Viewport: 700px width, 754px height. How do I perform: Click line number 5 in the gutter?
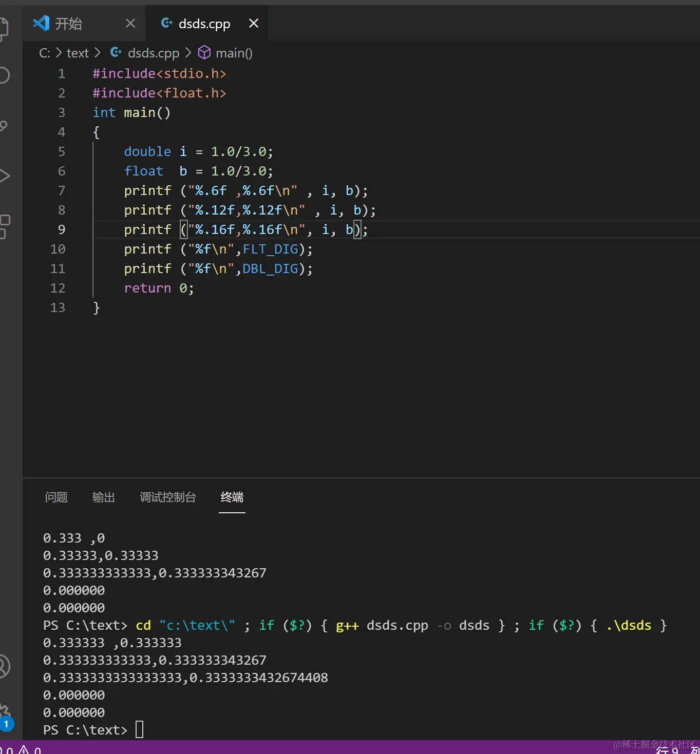(62, 151)
